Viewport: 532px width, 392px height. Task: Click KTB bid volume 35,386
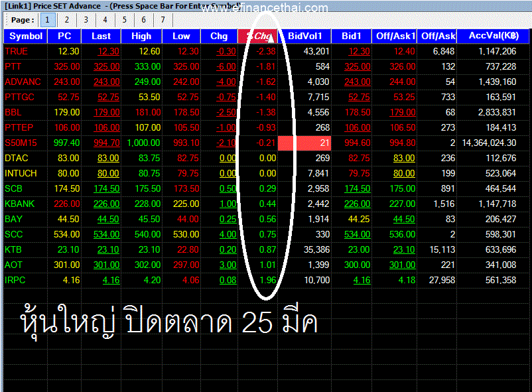coord(317,250)
